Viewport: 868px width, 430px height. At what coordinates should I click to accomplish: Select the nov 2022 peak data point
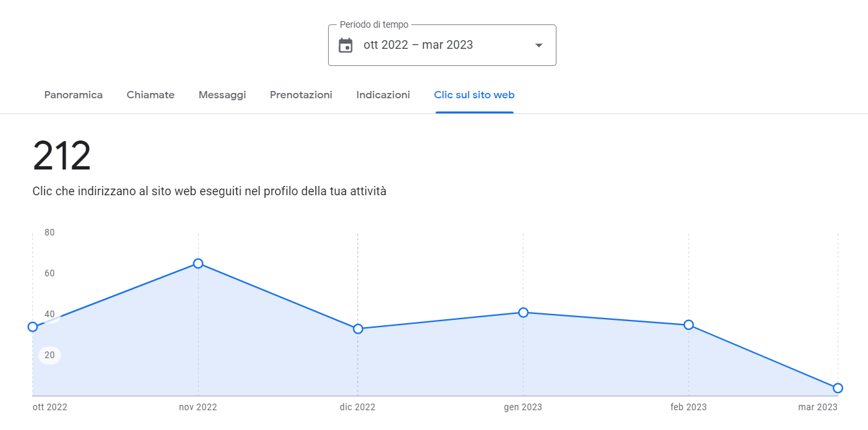pos(198,264)
